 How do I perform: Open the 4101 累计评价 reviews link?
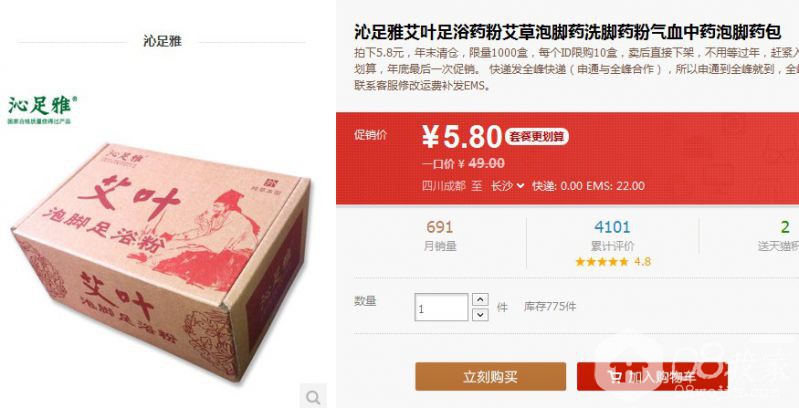[x=612, y=235]
